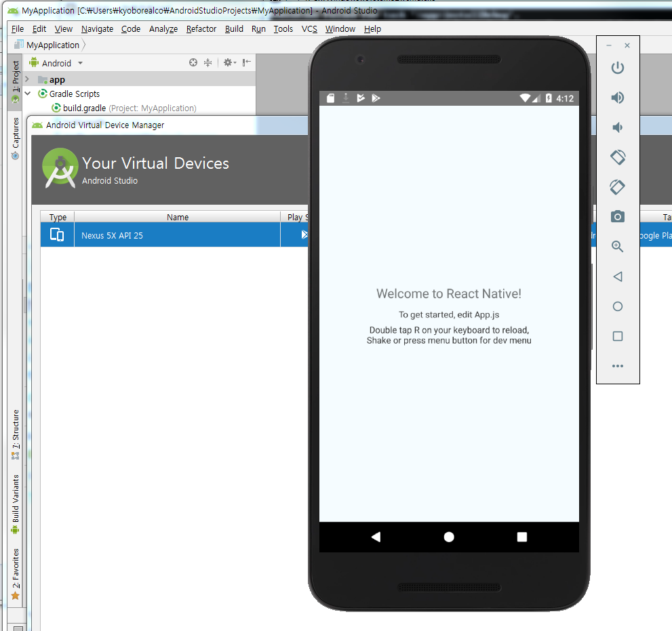Open the Window menu
The height and width of the screenshot is (631, 672).
[340, 28]
